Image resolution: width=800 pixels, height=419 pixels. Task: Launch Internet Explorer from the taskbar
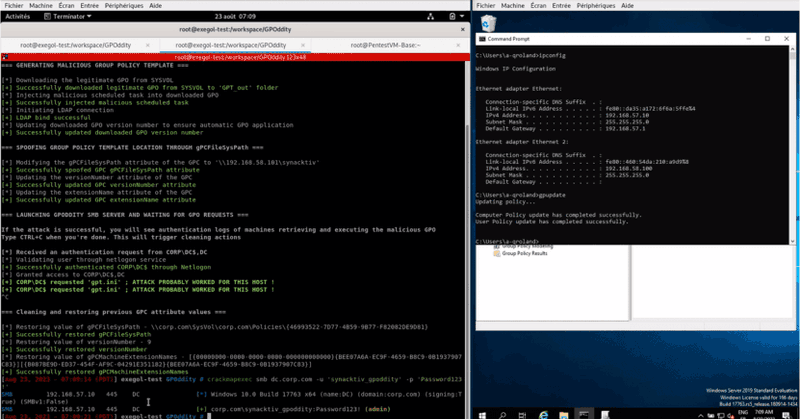[x=543, y=415]
